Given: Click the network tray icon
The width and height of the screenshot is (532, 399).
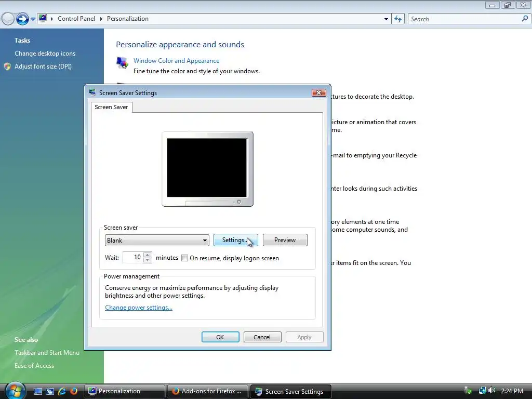Looking at the screenshot, I should click(482, 391).
